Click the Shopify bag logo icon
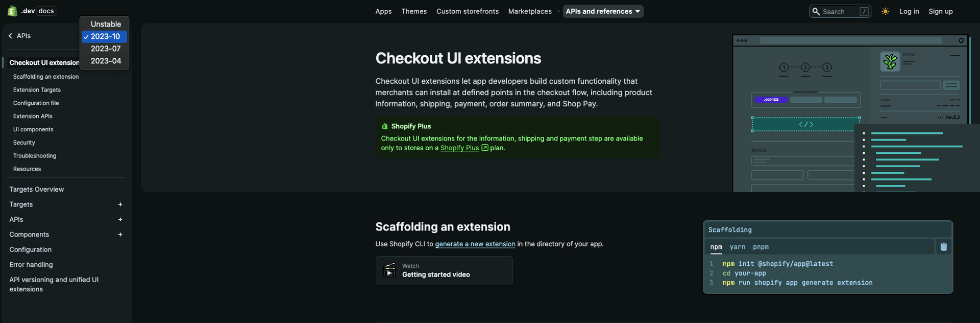Screen dimensions: 980x323 (12, 11)
